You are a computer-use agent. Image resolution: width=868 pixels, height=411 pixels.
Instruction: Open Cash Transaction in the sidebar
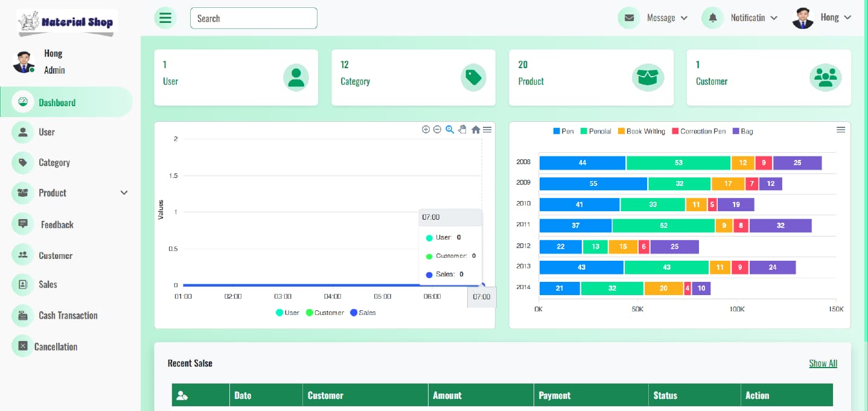click(x=68, y=315)
